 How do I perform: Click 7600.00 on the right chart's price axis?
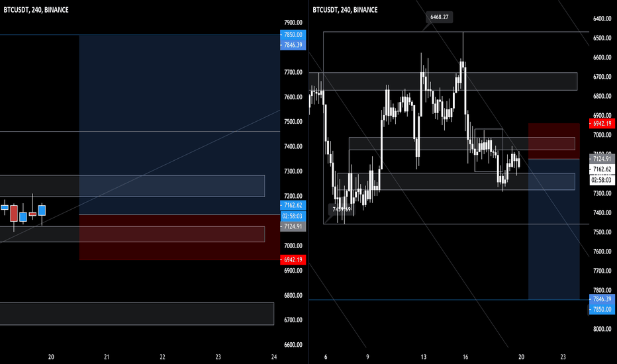602,251
